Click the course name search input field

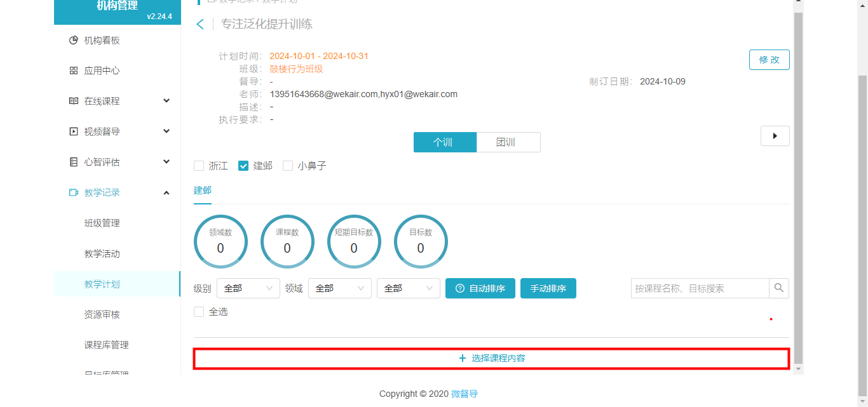(700, 288)
